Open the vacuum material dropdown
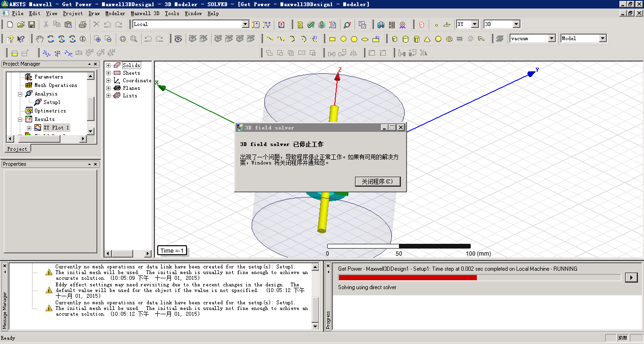This screenshot has height=344, width=644. [552, 38]
